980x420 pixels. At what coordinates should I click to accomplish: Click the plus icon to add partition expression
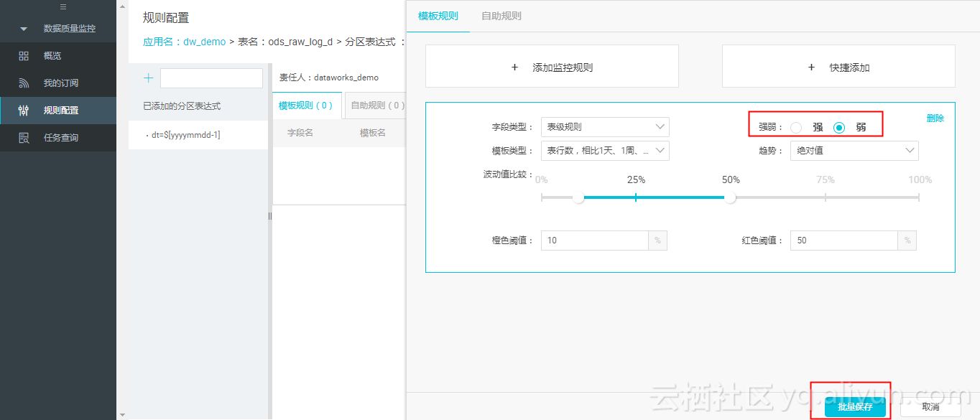149,78
